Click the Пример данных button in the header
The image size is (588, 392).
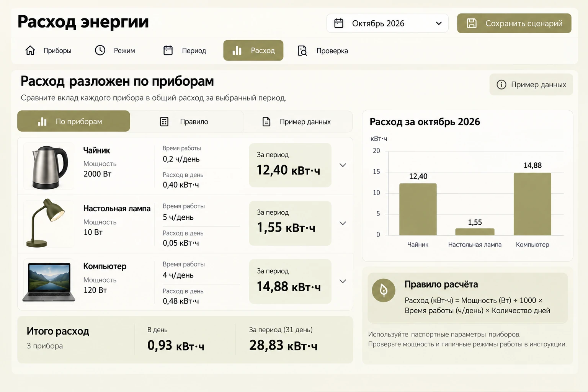click(531, 85)
